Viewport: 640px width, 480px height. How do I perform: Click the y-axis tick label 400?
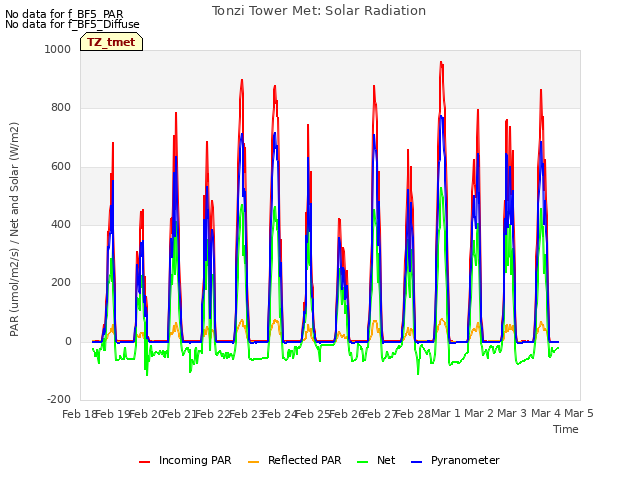tap(61, 224)
